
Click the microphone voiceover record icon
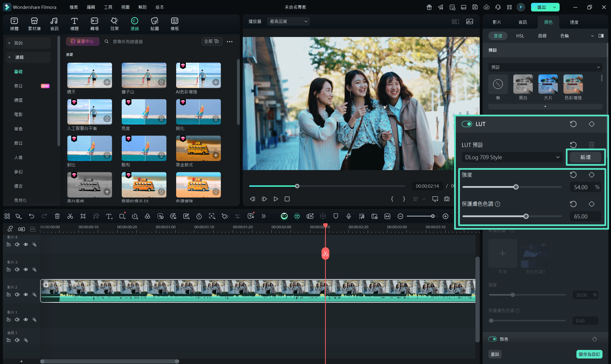(348, 216)
